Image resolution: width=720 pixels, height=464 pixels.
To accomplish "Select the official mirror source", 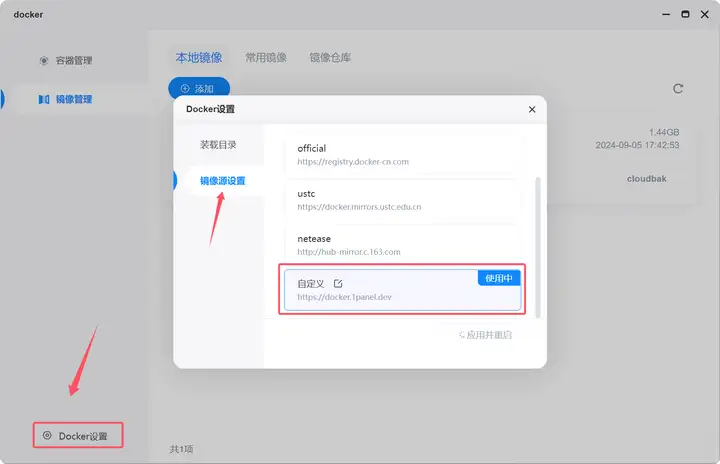I will [402, 154].
